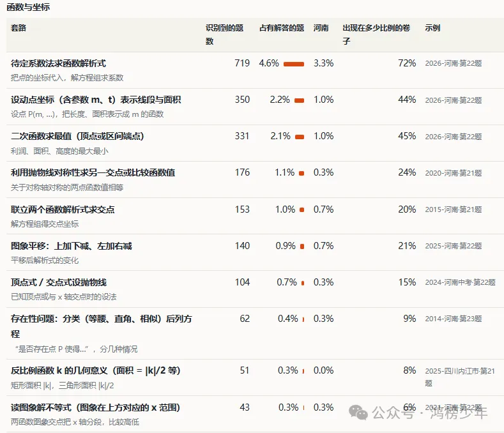Screen dimensions: 504x433
Task: Click the 出现在多少比例的卷子 column header
Action: 376,34
